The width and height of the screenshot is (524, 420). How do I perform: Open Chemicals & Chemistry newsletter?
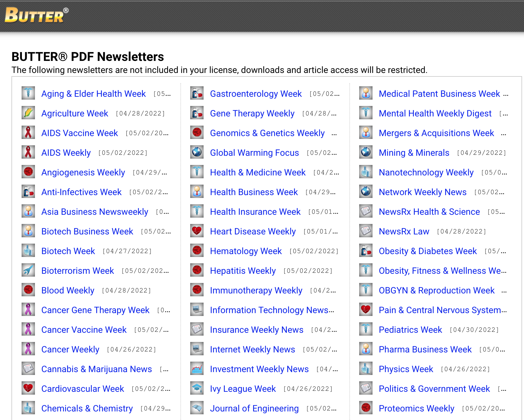[x=87, y=409]
